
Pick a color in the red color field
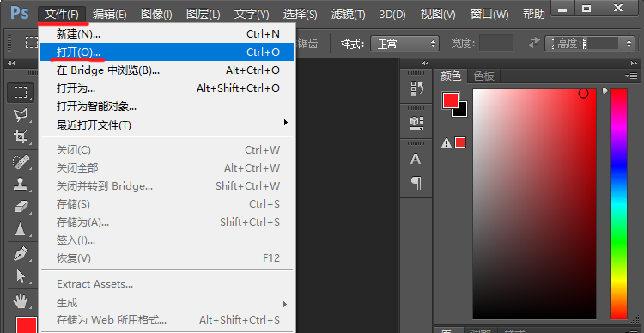(x=534, y=203)
